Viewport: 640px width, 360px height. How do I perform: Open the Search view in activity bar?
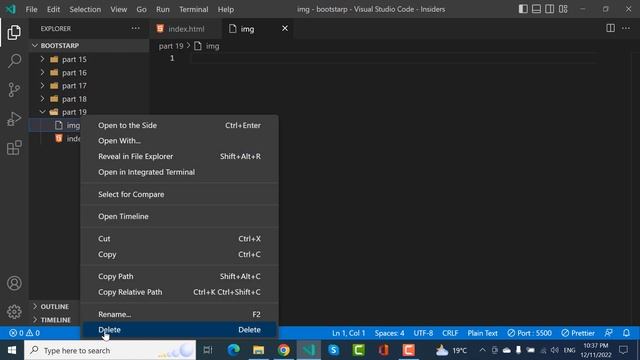tap(14, 61)
